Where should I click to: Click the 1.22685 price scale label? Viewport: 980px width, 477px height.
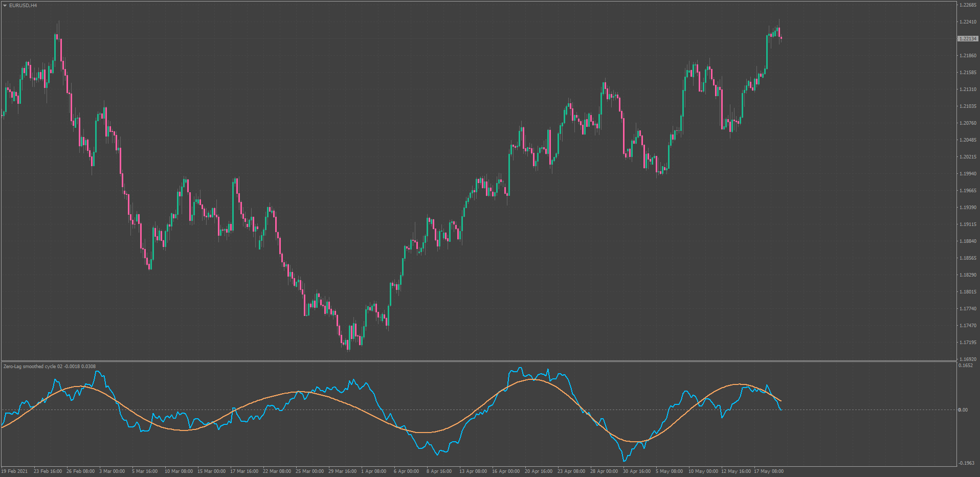click(x=968, y=5)
